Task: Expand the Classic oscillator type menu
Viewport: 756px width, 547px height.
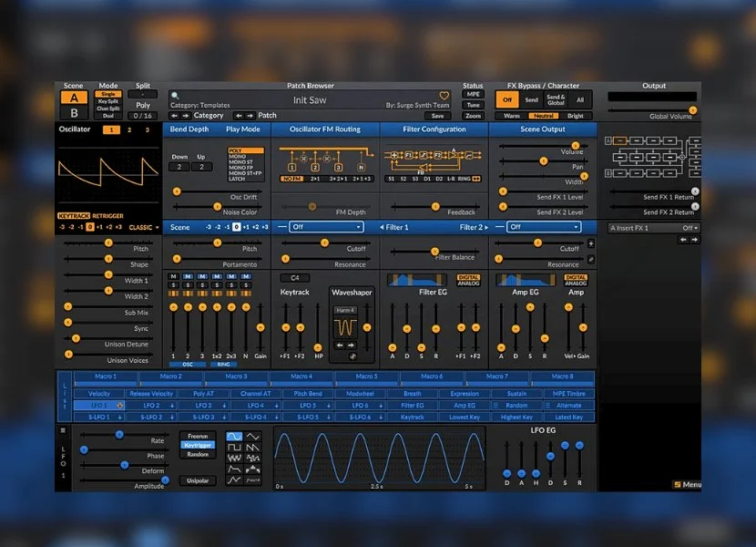Action: coord(144,227)
